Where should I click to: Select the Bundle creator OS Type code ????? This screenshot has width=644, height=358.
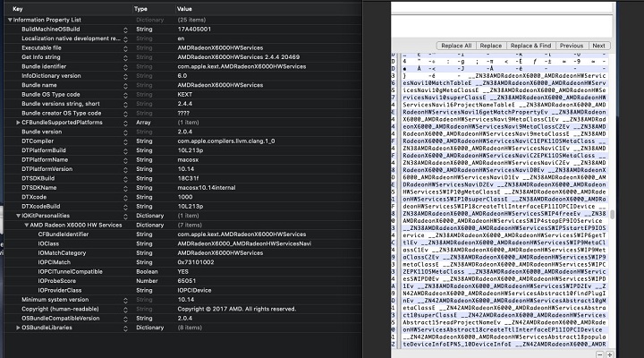click(x=183, y=113)
